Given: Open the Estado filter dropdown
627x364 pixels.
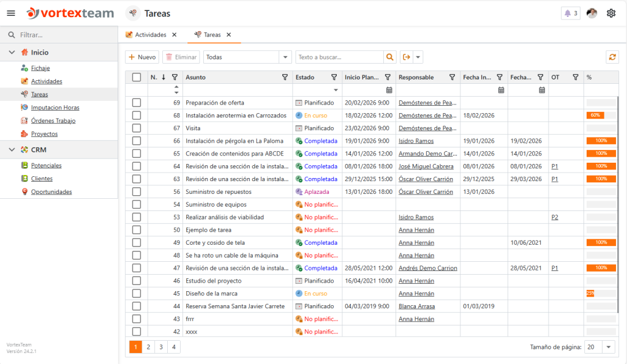Looking at the screenshot, I should coord(336,90).
